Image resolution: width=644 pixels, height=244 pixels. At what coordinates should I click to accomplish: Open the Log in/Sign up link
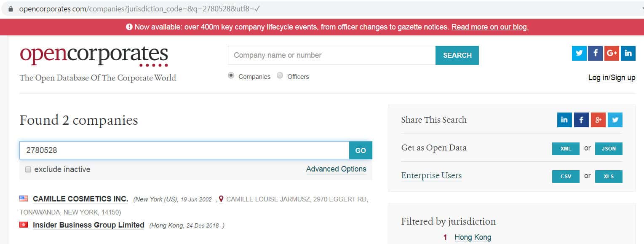pos(612,78)
